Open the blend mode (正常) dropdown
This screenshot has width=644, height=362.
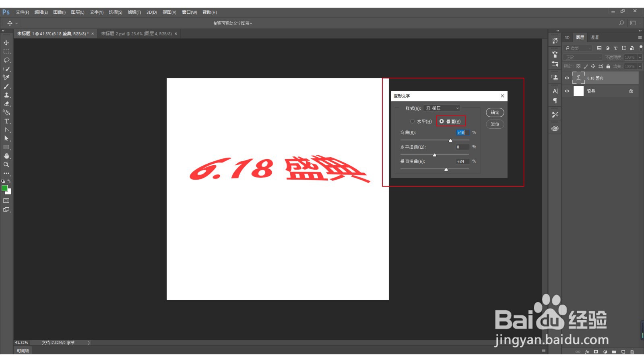click(583, 58)
